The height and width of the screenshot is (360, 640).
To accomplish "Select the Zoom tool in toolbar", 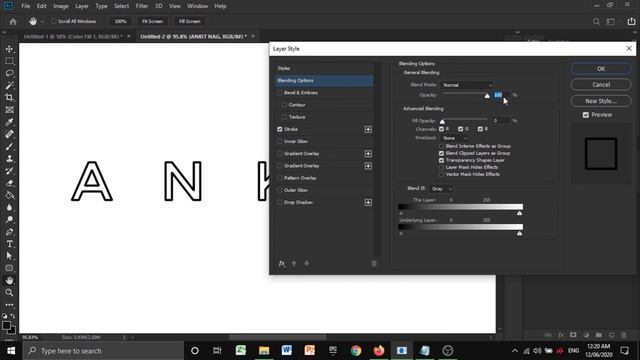I will click(x=9, y=293).
